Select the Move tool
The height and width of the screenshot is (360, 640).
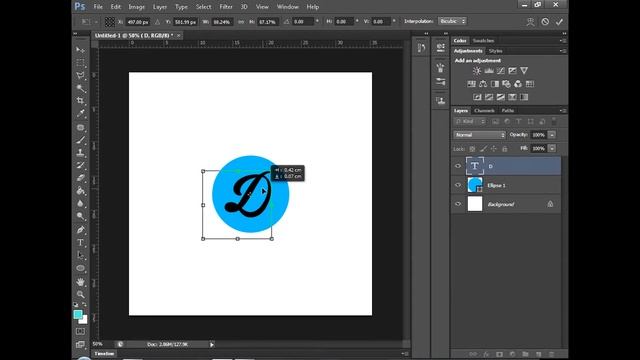80,50
